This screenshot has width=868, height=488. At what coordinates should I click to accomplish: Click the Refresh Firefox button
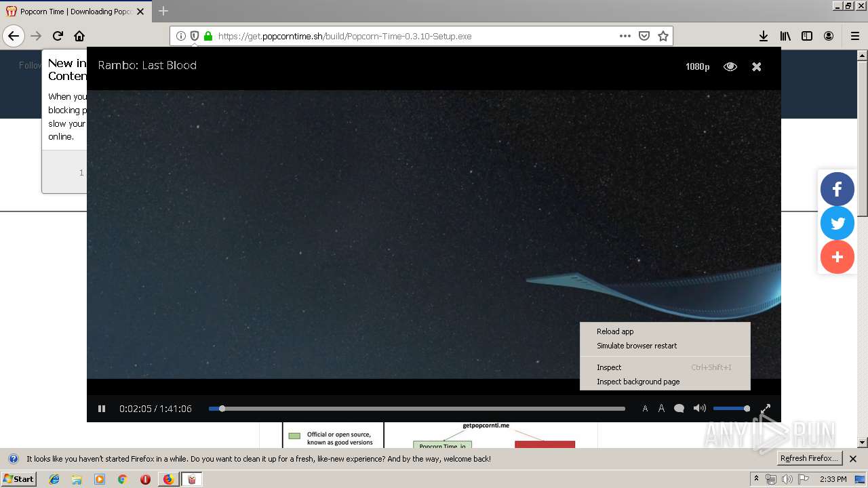point(810,458)
